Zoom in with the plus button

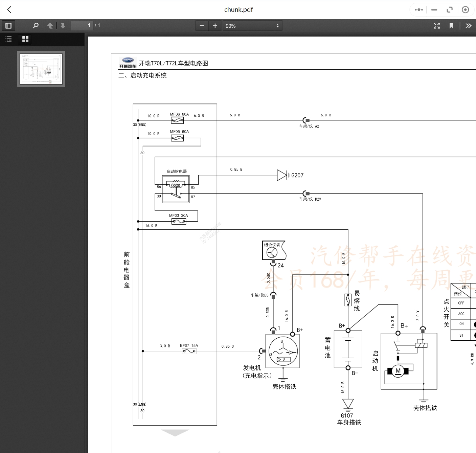215,26
